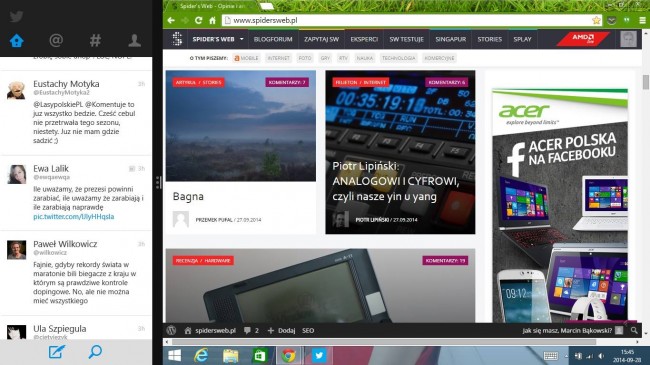Open the Twitter mentions @ tab
This screenshot has height=365, width=650.
tap(56, 40)
